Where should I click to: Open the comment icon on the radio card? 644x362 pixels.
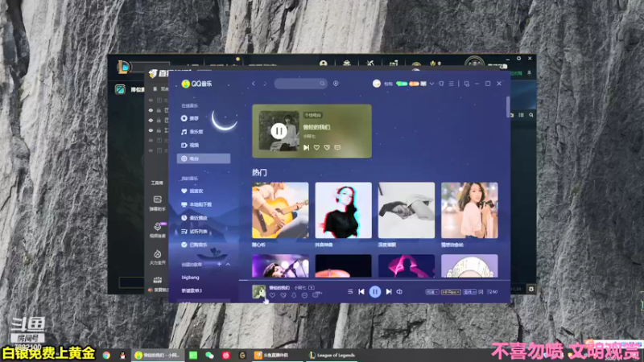(x=337, y=147)
